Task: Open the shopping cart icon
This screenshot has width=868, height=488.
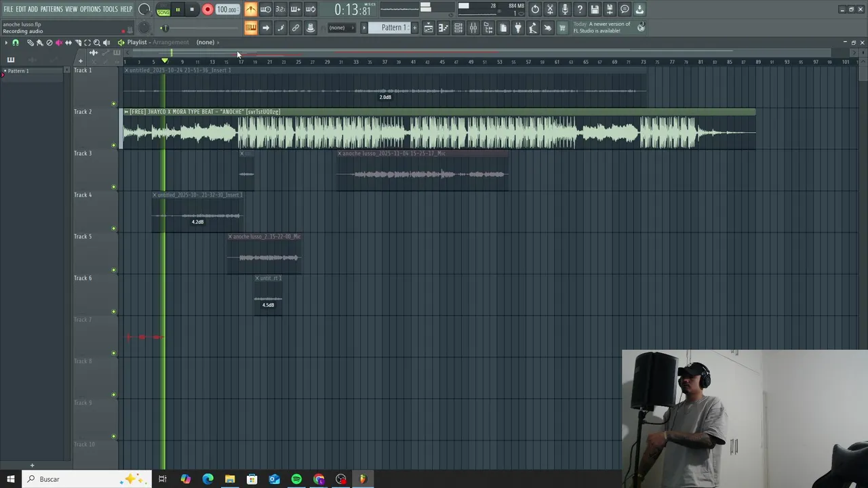Action: 562,28
